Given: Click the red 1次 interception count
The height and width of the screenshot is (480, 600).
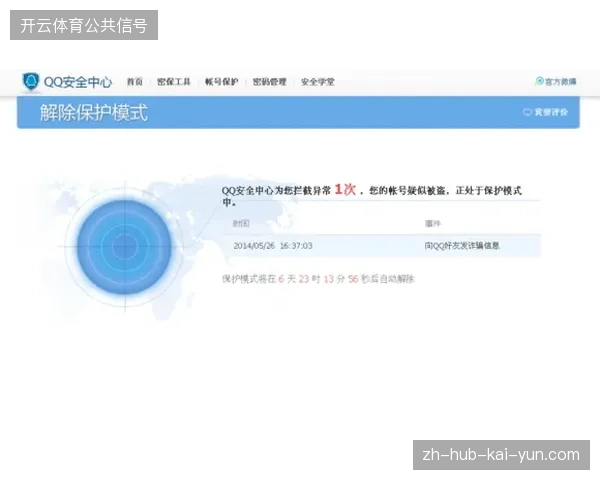Looking at the screenshot, I should [x=345, y=189].
